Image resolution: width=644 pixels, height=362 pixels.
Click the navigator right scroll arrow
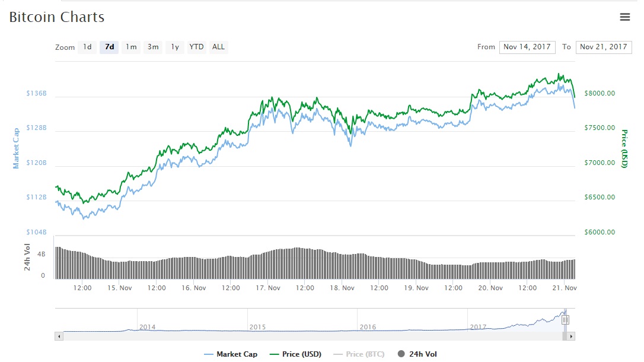571,336
